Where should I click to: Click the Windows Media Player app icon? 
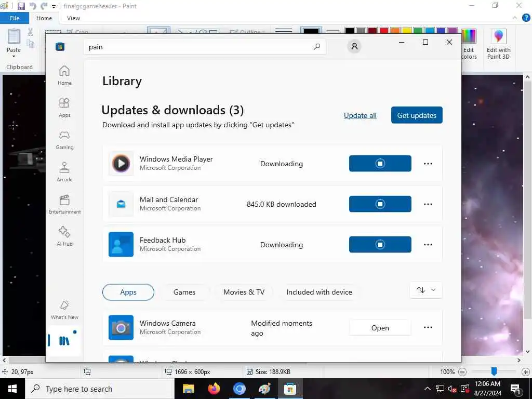click(x=121, y=164)
